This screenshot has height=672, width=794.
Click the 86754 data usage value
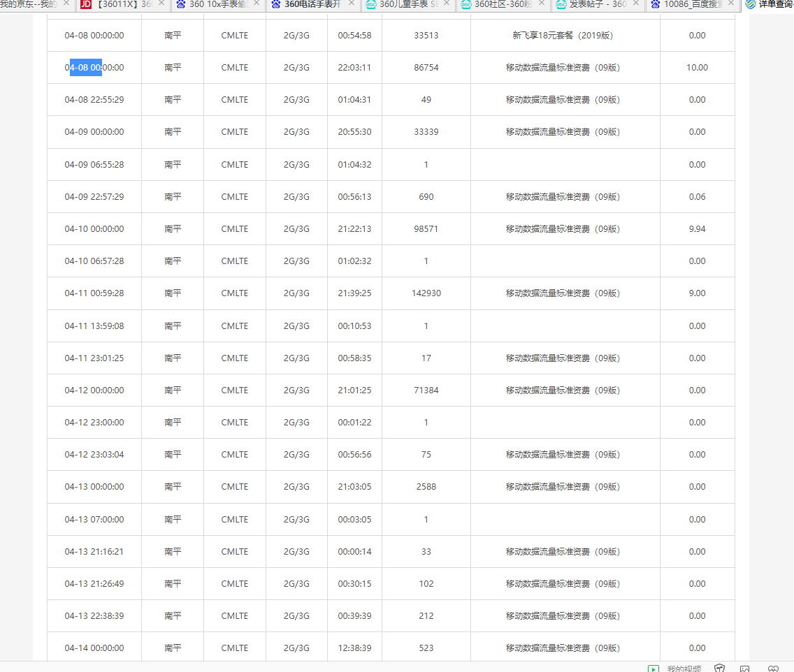pyautogui.click(x=426, y=67)
